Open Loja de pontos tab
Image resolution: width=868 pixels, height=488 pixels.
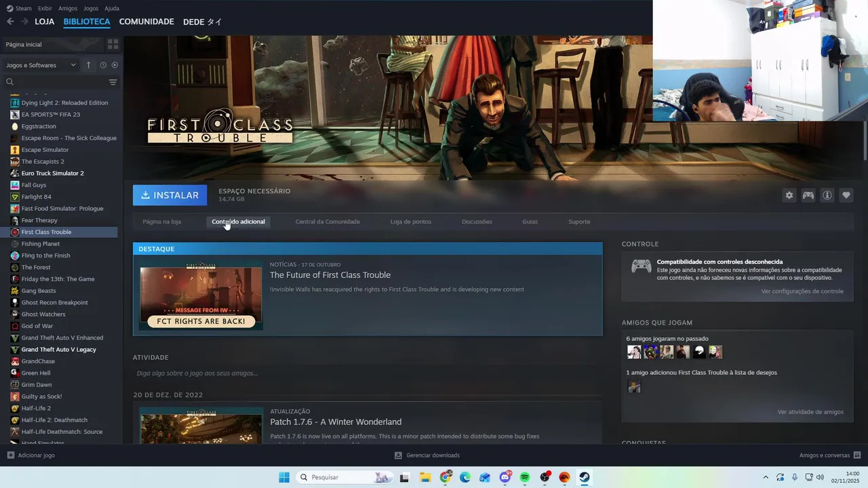pyautogui.click(x=410, y=222)
